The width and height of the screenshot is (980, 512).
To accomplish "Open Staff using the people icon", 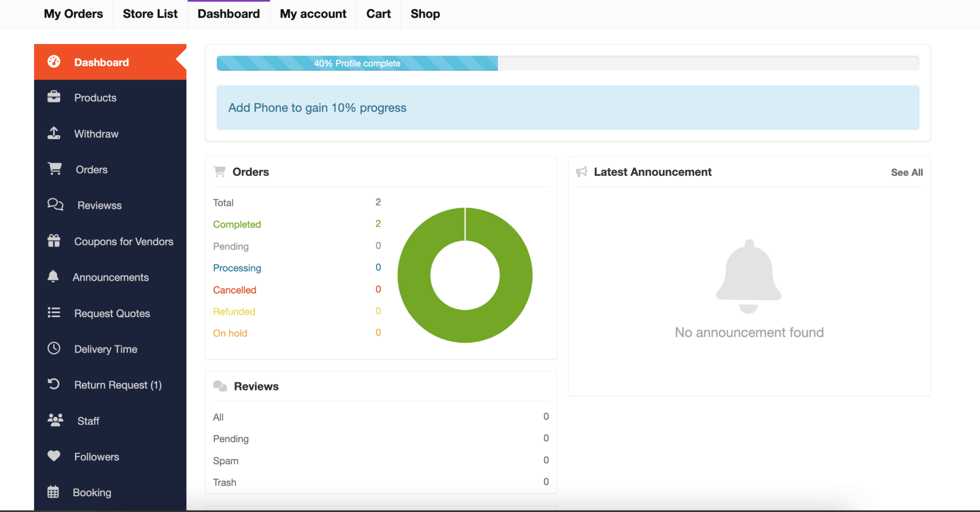I will (54, 420).
